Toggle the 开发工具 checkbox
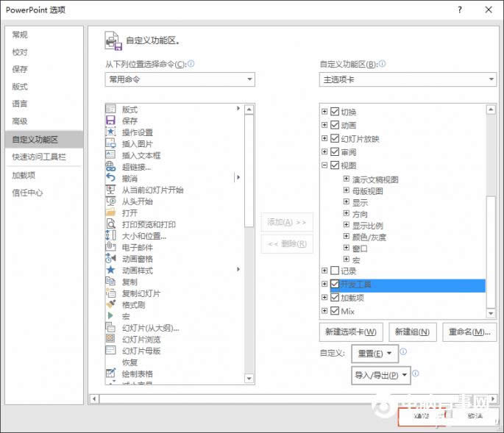 (335, 285)
